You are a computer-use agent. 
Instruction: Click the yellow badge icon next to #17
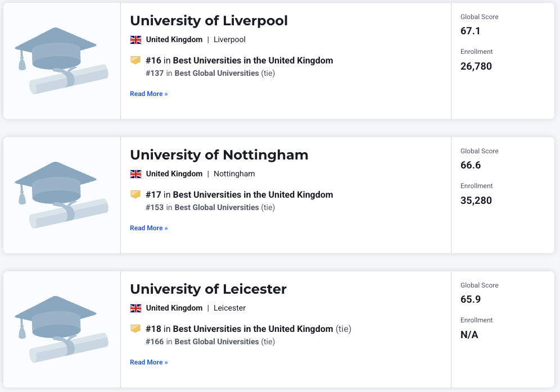136,194
